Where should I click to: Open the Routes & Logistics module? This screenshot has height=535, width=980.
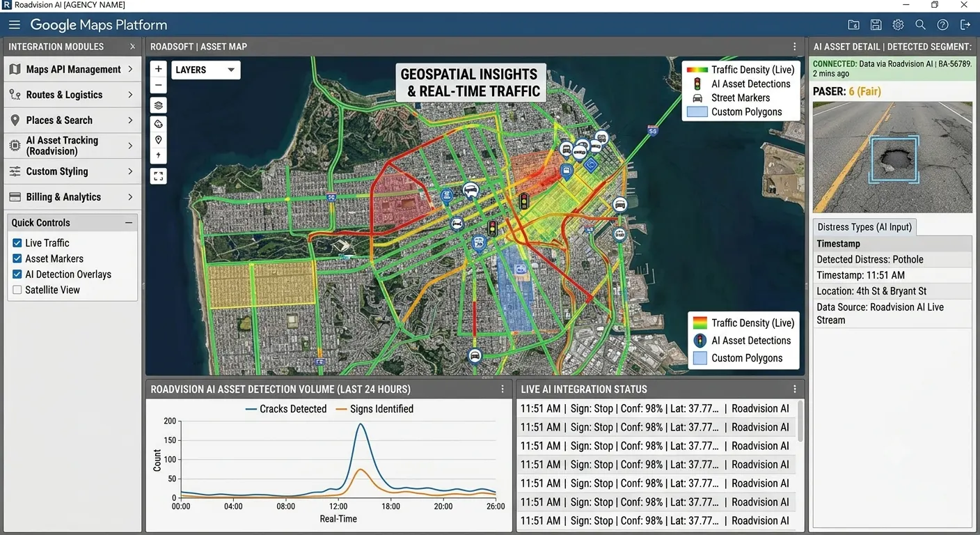point(72,95)
